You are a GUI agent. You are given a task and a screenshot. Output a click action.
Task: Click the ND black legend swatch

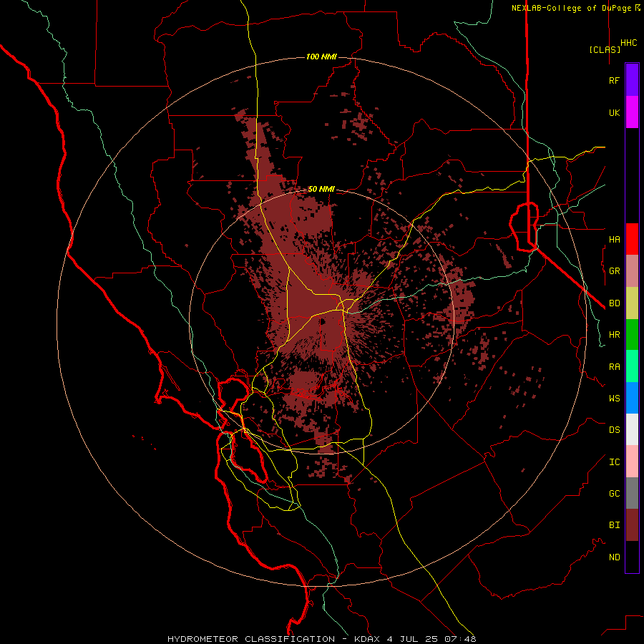point(632,557)
